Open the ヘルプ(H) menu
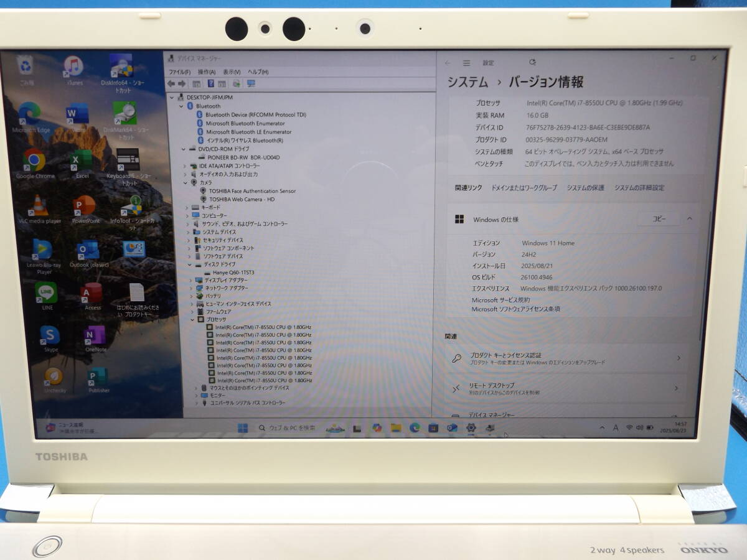The width and height of the screenshot is (747, 560). pos(258,72)
